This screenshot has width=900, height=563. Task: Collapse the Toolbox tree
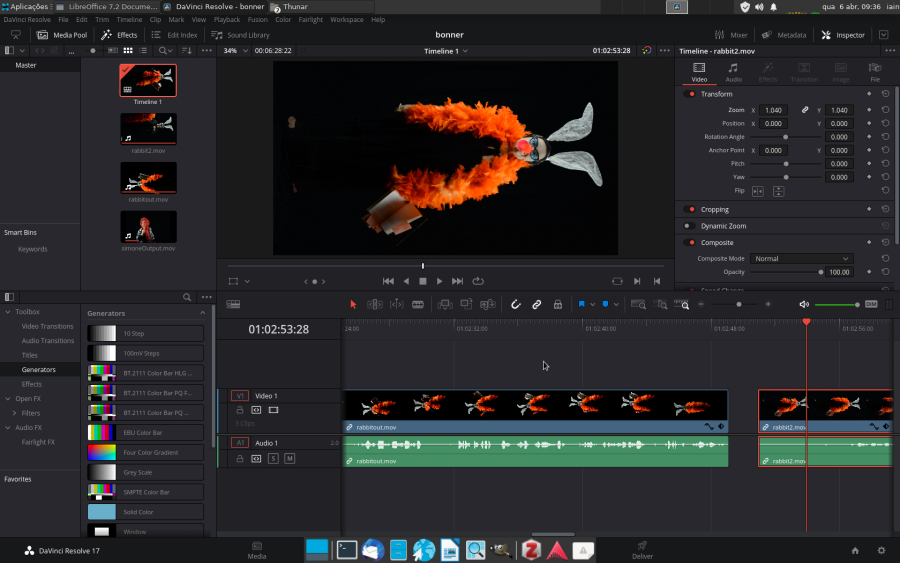pyautogui.click(x=8, y=312)
